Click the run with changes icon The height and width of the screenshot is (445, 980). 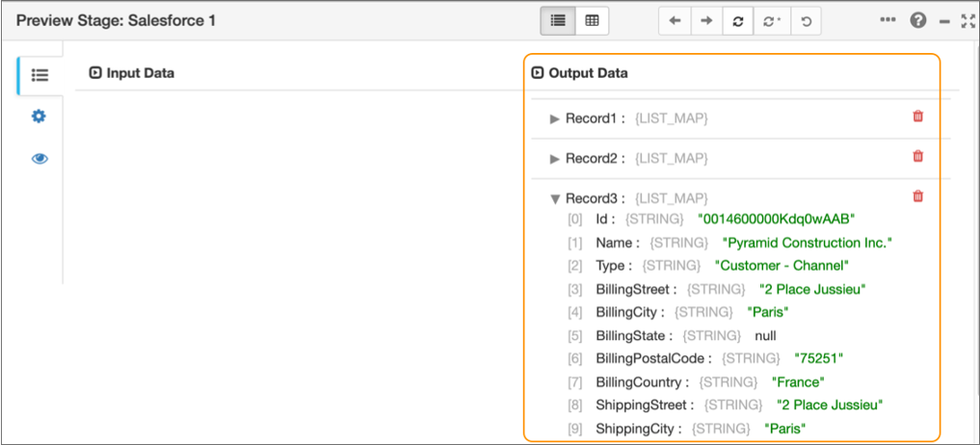tap(772, 21)
